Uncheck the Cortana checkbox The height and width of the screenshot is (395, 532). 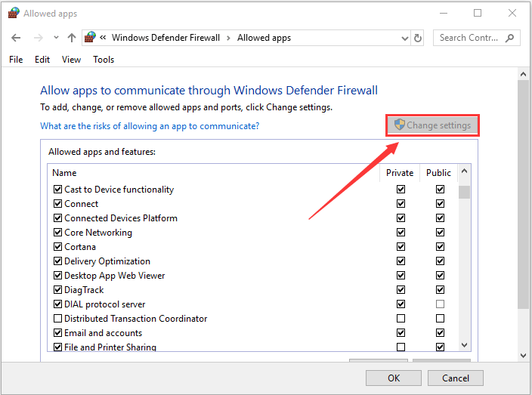click(57, 246)
